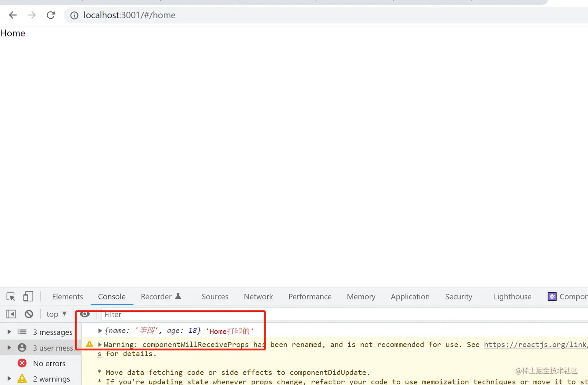Expand the 3 messages group
The width and height of the screenshot is (588, 385).
tap(9, 332)
